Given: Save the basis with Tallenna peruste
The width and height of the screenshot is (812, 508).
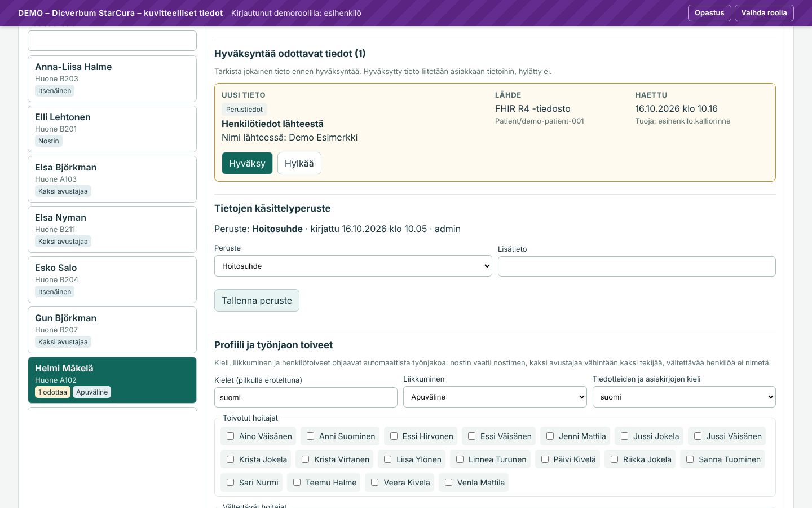Looking at the screenshot, I should (257, 300).
